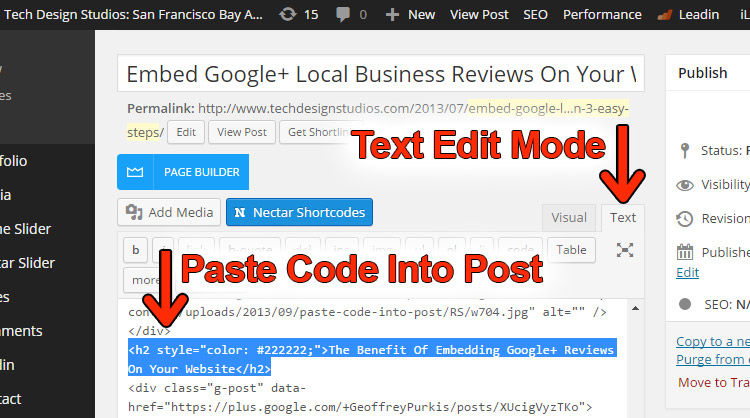This screenshot has height=418, width=750.
Task: Click the Page Builder crown icon
Action: (x=135, y=172)
